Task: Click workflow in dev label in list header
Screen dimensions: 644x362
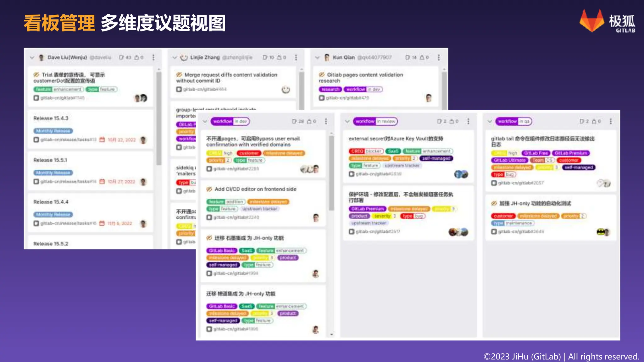Action: (x=230, y=121)
